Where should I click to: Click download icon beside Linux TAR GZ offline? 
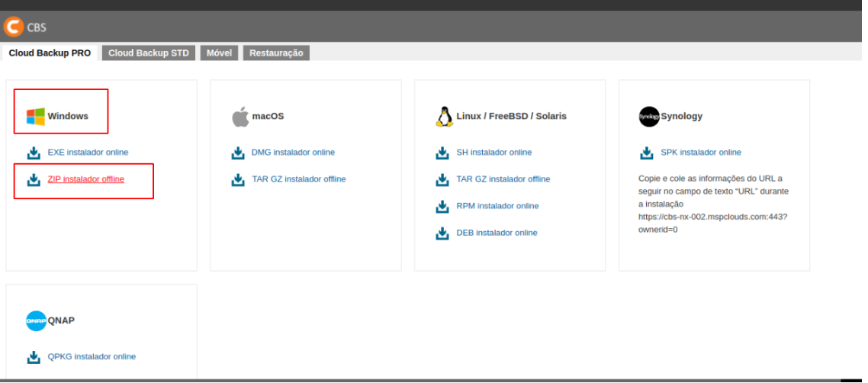coord(442,179)
